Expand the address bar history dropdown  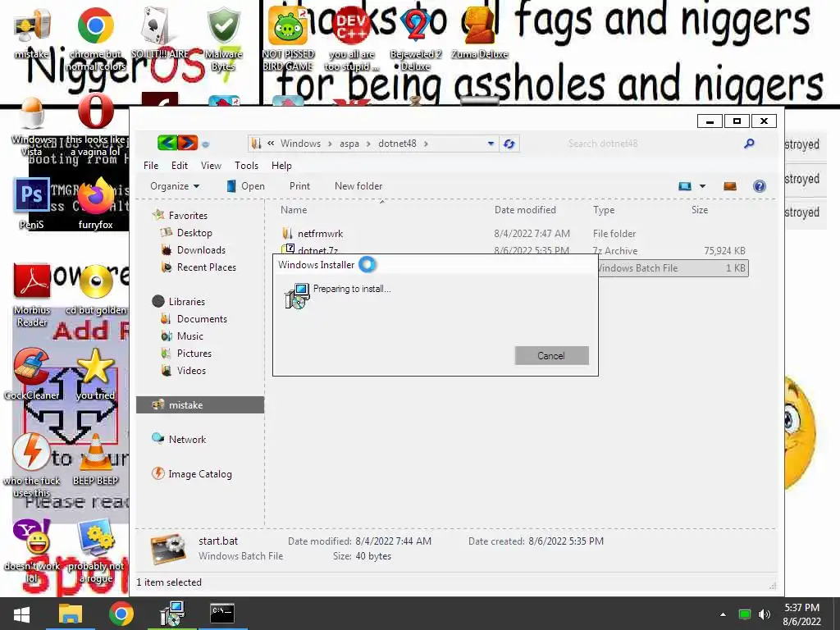[x=491, y=144]
